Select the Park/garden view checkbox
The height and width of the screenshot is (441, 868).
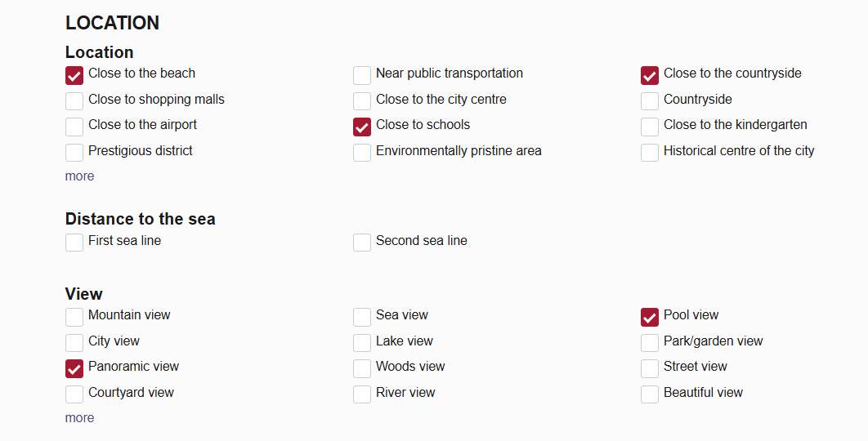click(650, 343)
